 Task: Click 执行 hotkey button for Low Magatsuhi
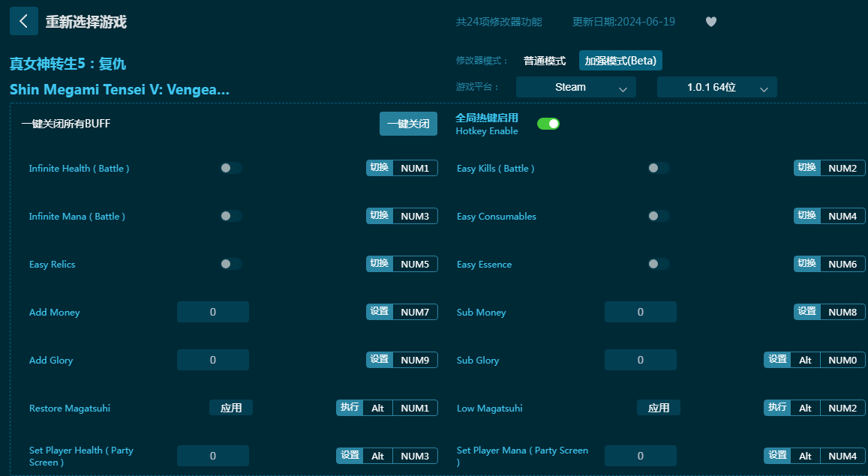[x=777, y=408]
